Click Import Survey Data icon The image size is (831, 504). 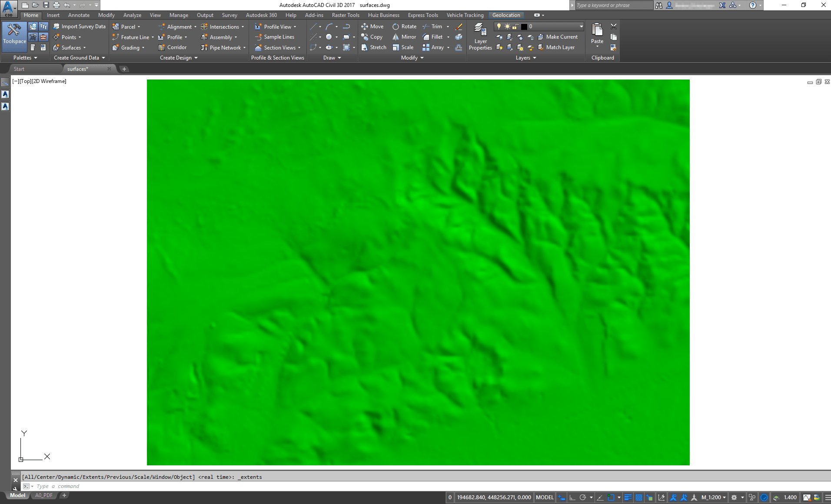coord(57,27)
